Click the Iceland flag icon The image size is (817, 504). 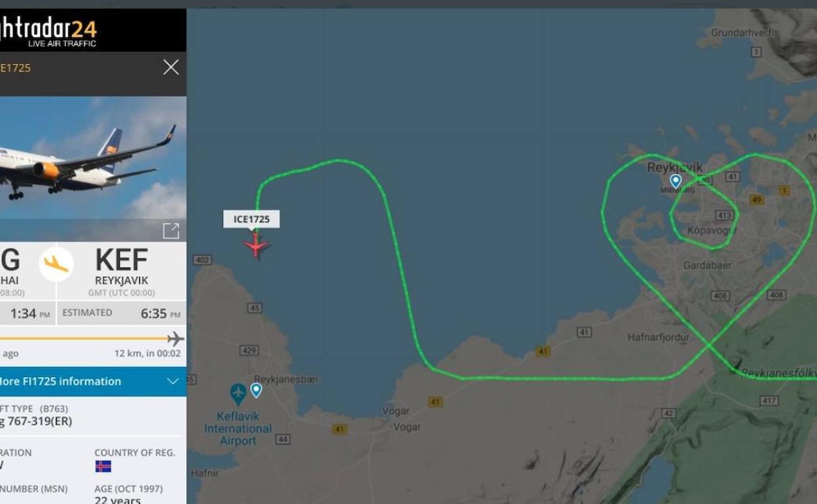[x=103, y=467]
